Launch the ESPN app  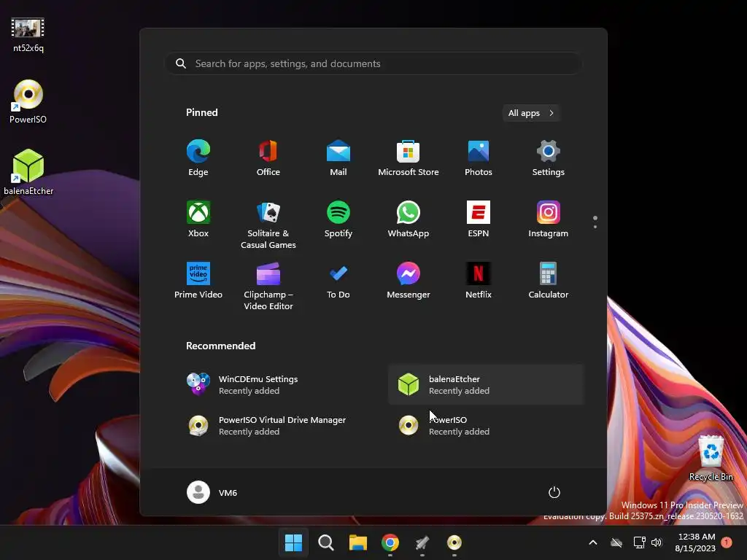(x=479, y=219)
